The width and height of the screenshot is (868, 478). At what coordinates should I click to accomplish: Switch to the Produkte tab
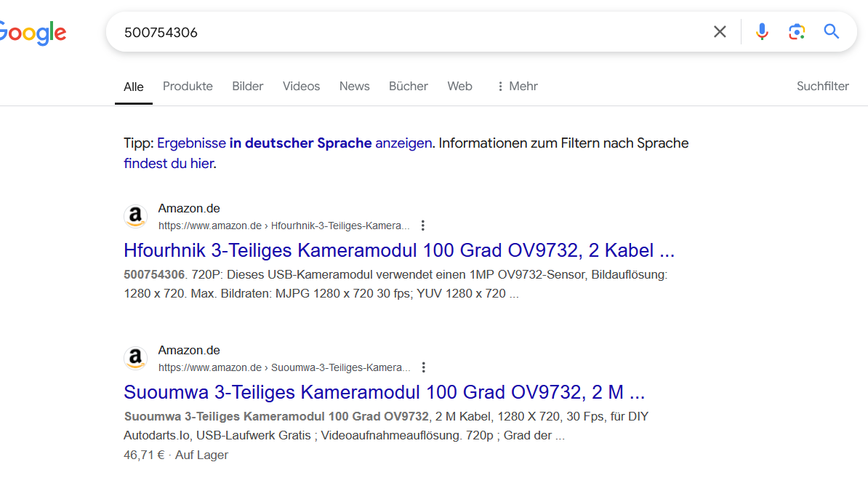(x=188, y=87)
